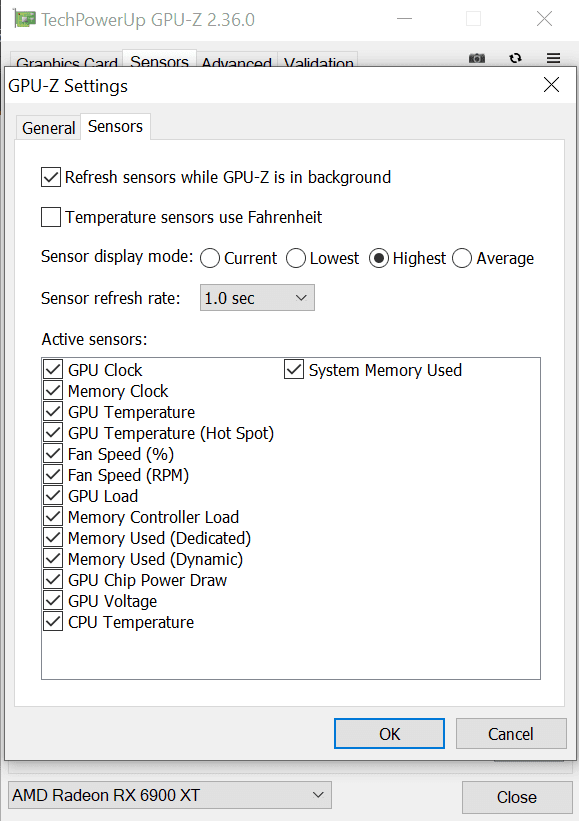Open the Validation tab

[318, 63]
